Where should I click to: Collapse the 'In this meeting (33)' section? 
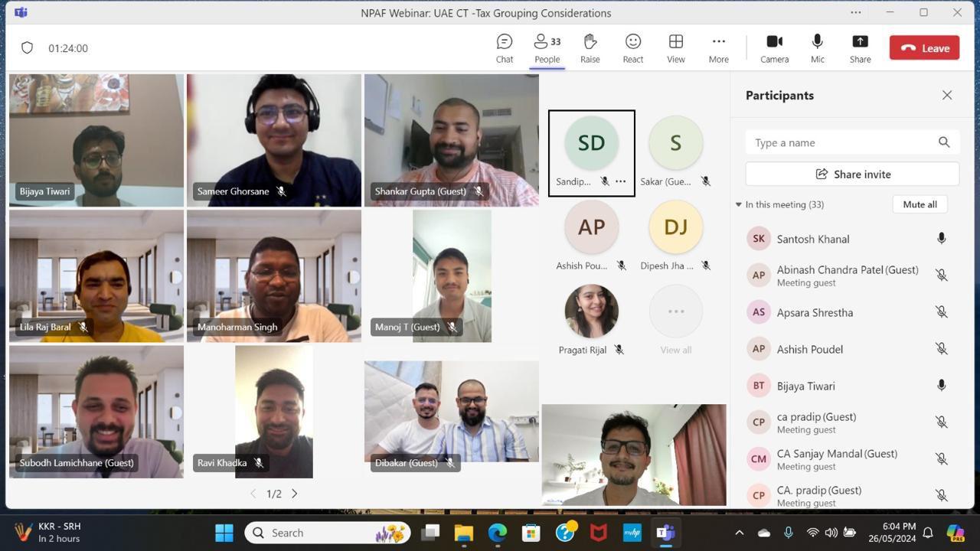(x=739, y=205)
